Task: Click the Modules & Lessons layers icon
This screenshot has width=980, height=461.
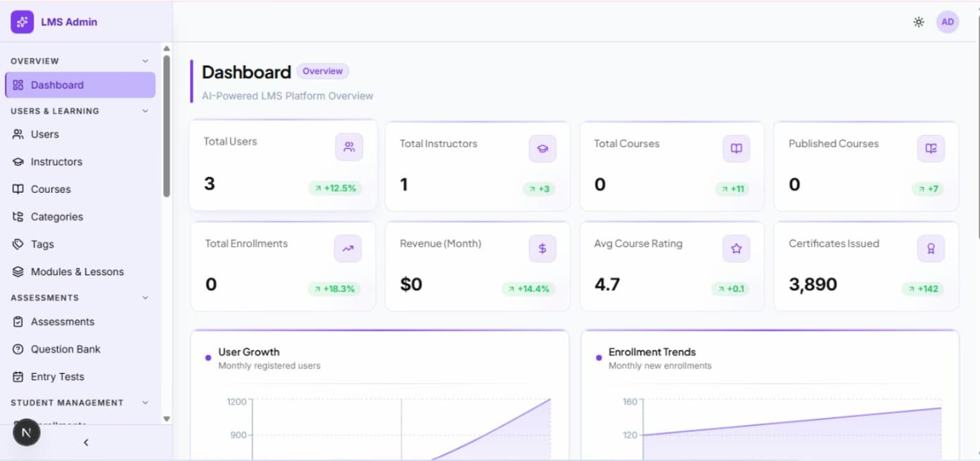Action: coord(18,272)
